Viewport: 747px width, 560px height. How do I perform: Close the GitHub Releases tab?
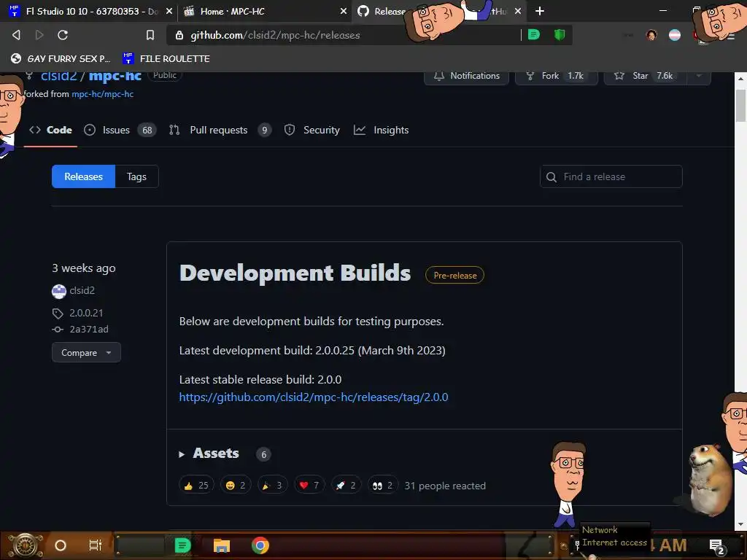(x=518, y=11)
